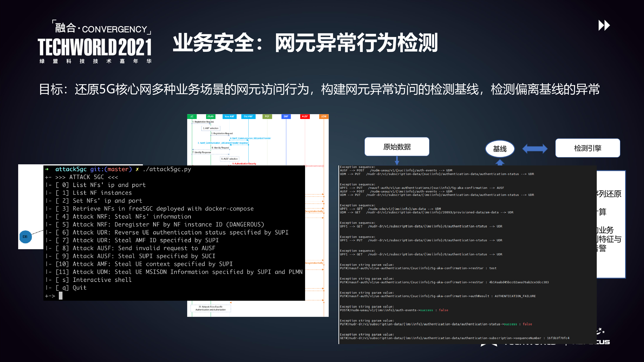The height and width of the screenshot is (362, 644).
Task: Click '2. AMF selection' box in diagram
Action: click(x=211, y=128)
